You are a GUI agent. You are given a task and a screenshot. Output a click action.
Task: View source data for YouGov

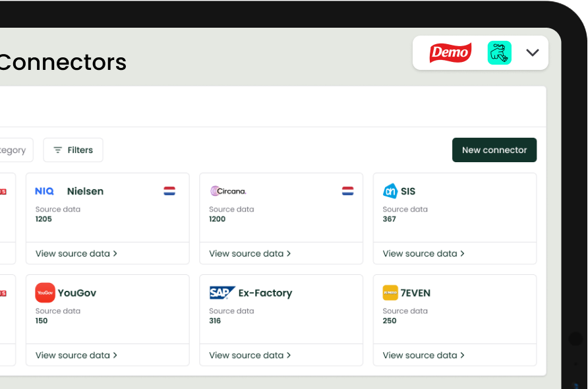[x=76, y=355]
